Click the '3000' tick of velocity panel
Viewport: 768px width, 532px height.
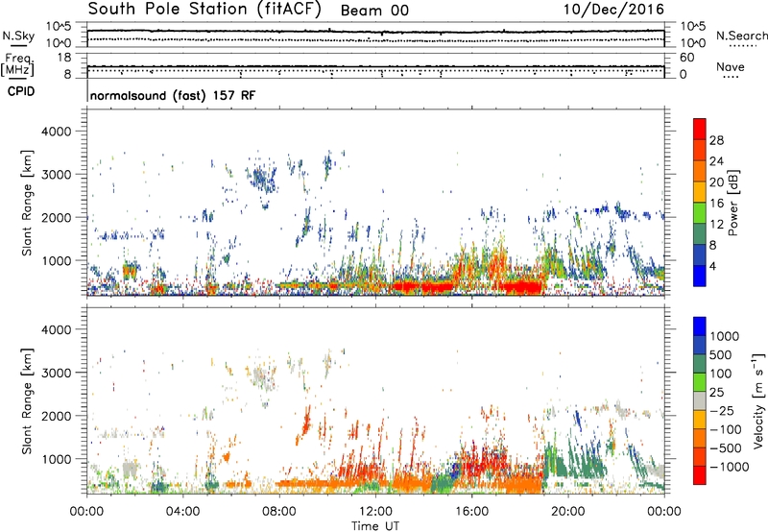click(56, 373)
